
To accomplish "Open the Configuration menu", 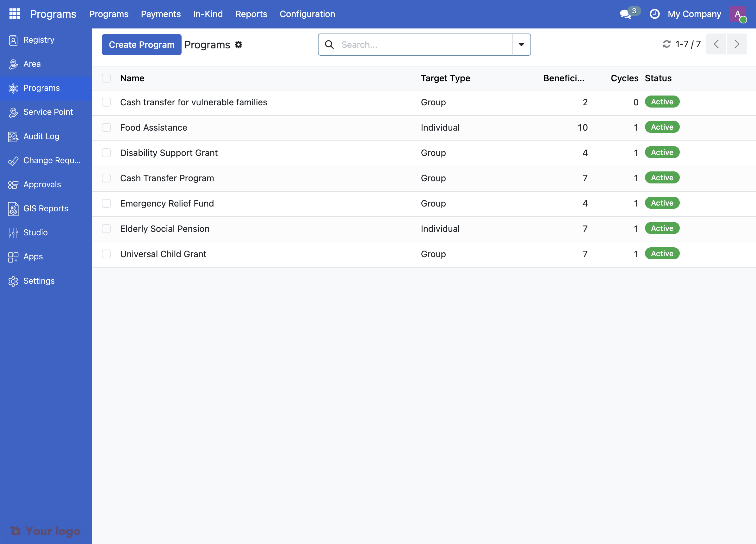I will pyautogui.click(x=307, y=14).
